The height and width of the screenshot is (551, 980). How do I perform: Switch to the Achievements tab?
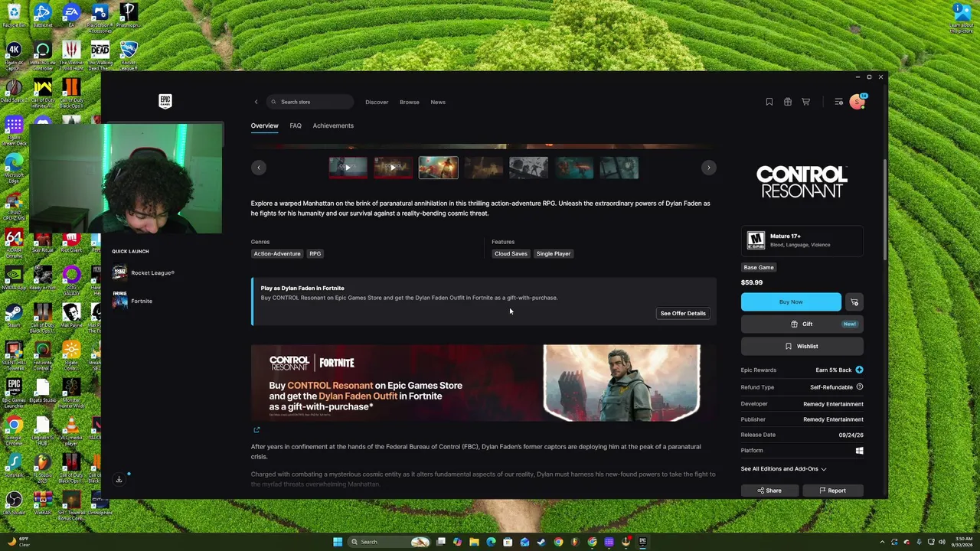tap(333, 126)
